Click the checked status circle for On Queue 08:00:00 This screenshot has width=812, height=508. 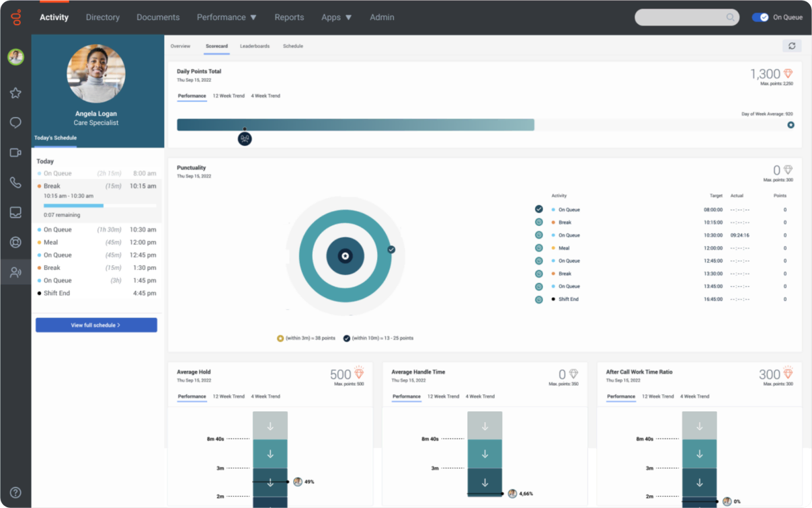pos(539,210)
